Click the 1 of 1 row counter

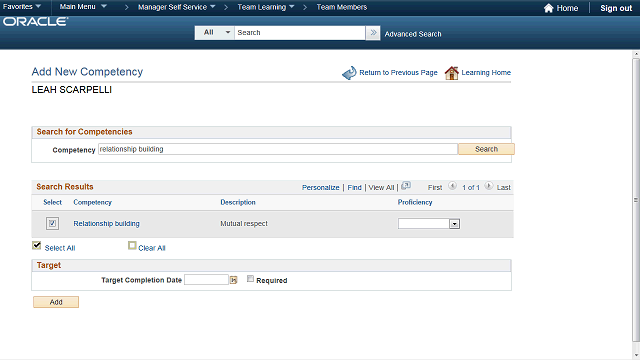(471, 187)
